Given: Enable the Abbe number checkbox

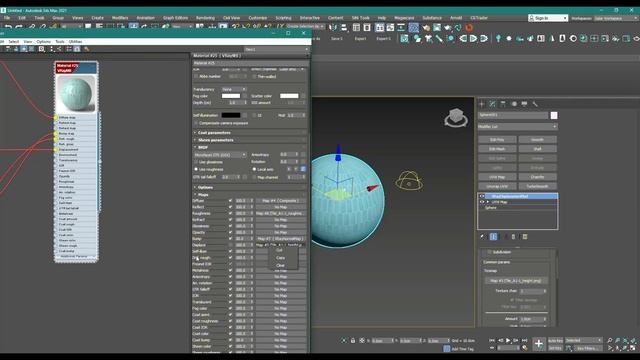Looking at the screenshot, I should click(196, 76).
